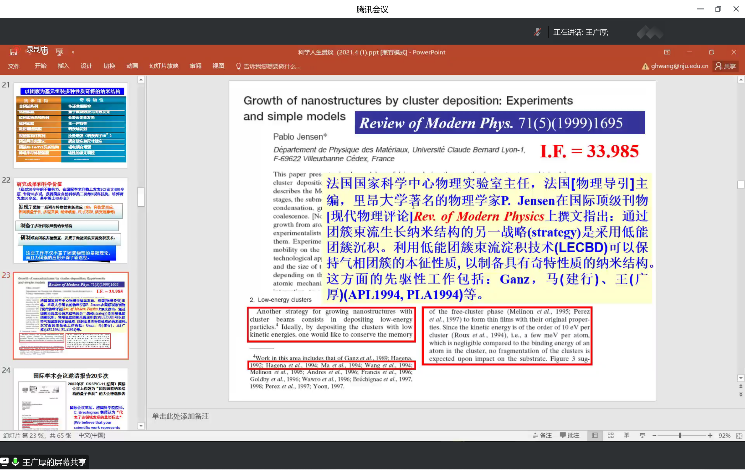Click the zoom in plus icon

pyautogui.click(x=710, y=436)
